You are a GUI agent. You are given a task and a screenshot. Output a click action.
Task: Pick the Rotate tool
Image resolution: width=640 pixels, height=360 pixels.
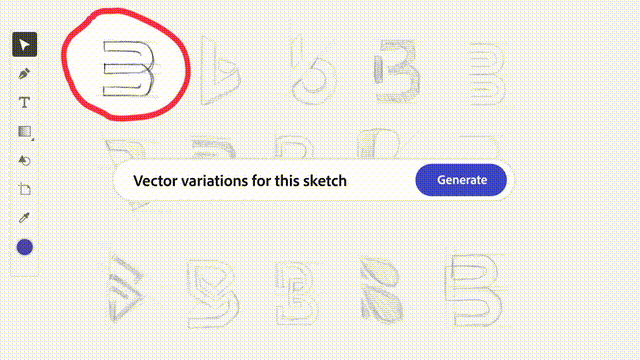24,160
